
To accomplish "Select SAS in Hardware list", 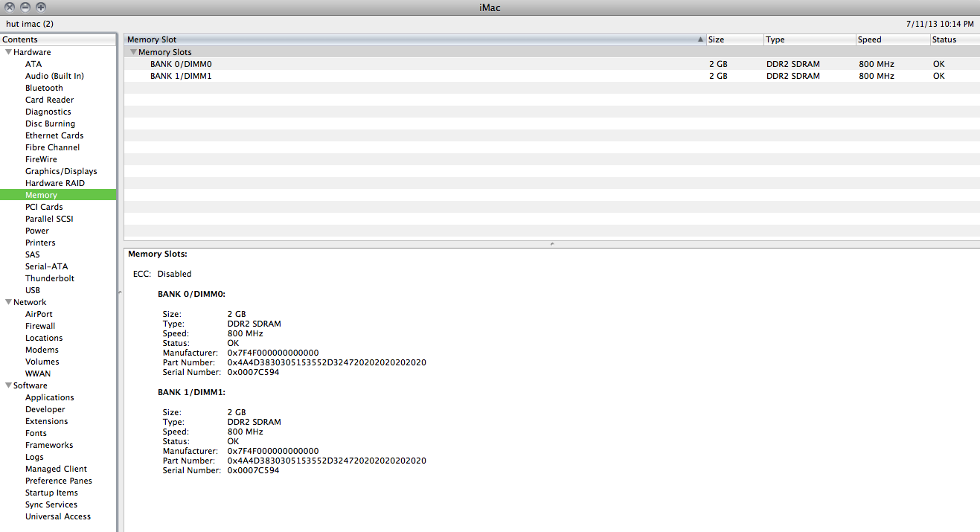I will (x=33, y=254).
